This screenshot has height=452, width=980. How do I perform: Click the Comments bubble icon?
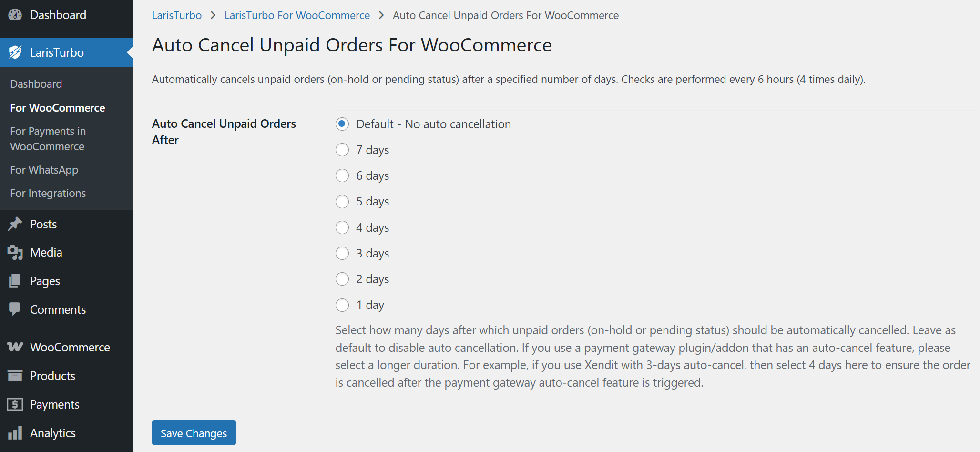click(15, 309)
